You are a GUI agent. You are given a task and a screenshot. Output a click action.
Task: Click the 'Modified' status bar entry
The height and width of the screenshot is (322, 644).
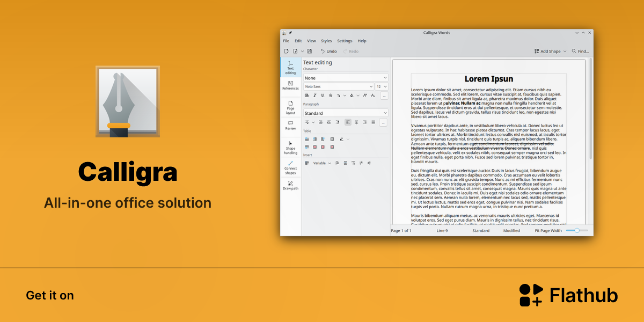pos(511,231)
